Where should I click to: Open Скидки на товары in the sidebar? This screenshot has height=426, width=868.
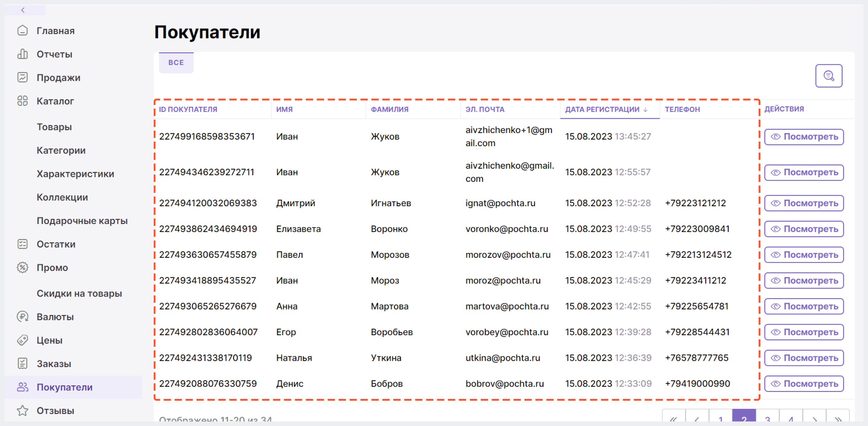(x=79, y=294)
